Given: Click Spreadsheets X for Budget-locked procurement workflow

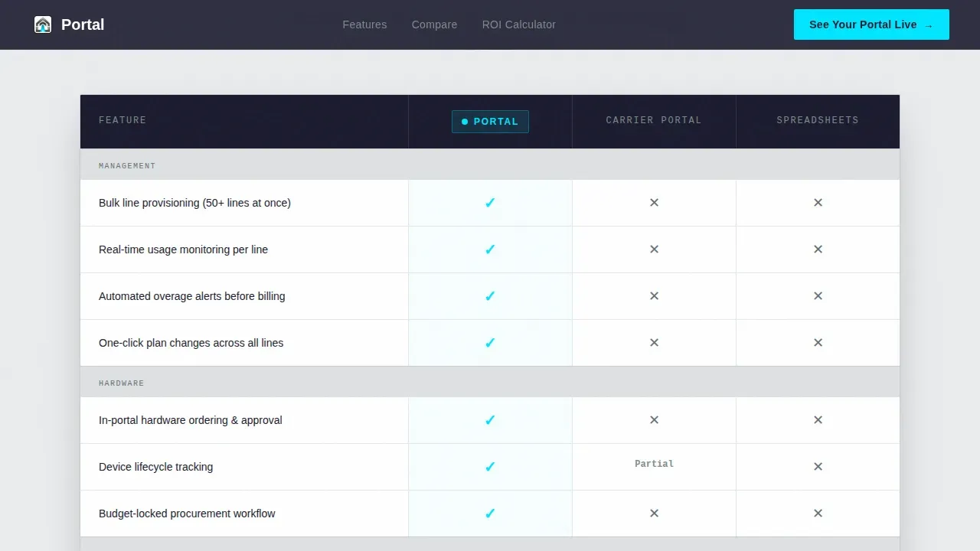Looking at the screenshot, I should pyautogui.click(x=818, y=514).
